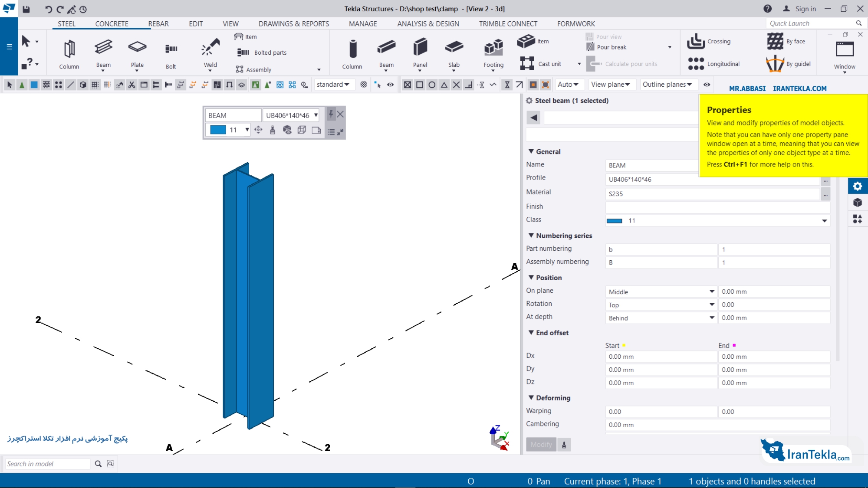Toggle scissors Select cuts switch
Screen dimensions: 868x488
132,85
